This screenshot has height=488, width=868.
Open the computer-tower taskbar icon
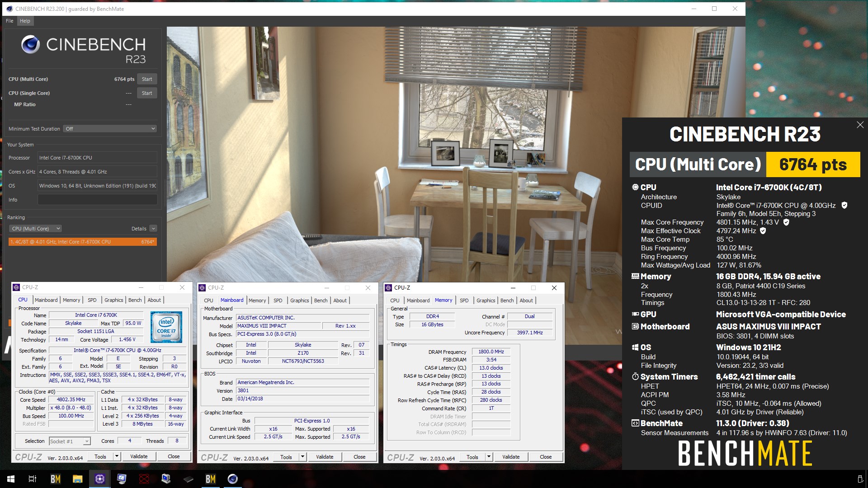pyautogui.click(x=166, y=479)
